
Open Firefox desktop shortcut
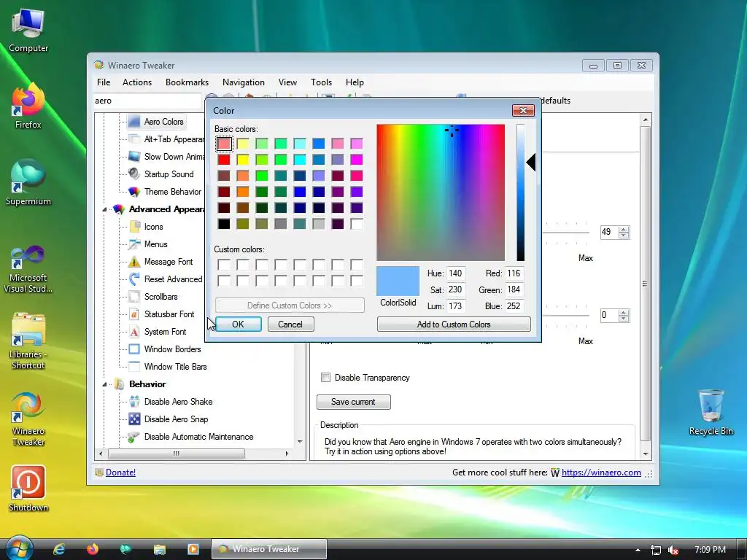28,106
